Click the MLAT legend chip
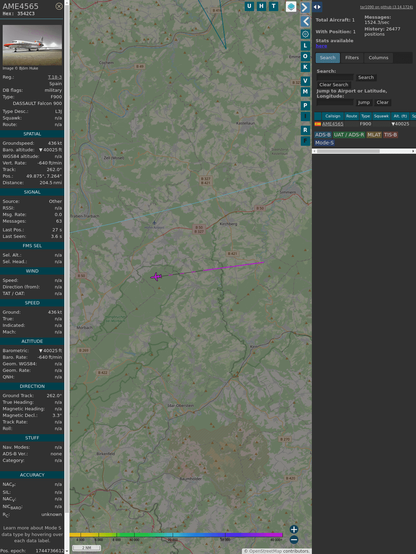 click(374, 135)
